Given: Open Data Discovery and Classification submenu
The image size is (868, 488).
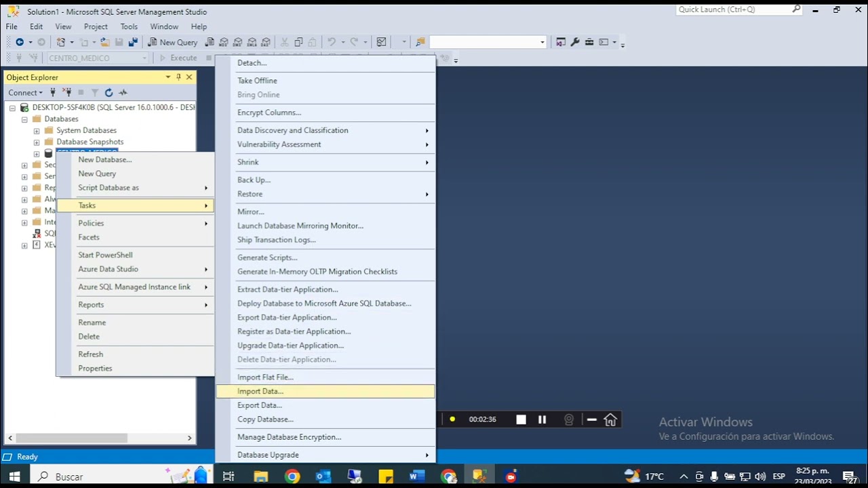Looking at the screenshot, I should click(x=325, y=130).
